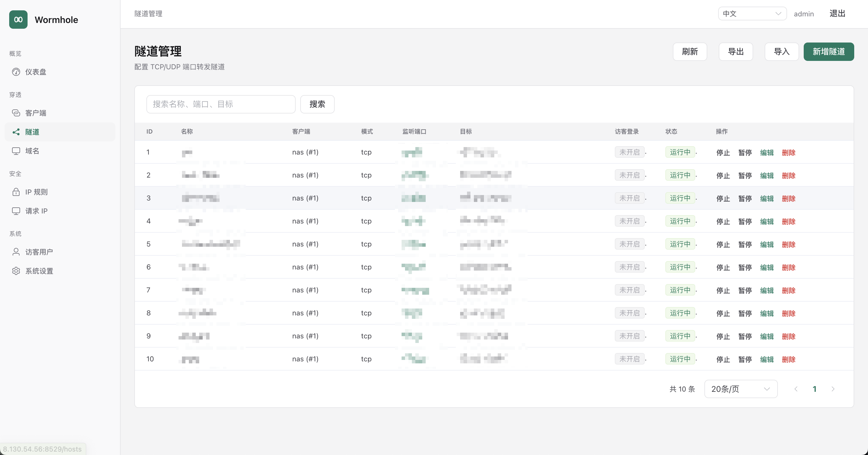
Task: Open IP 规则 menu item
Action: click(x=60, y=192)
